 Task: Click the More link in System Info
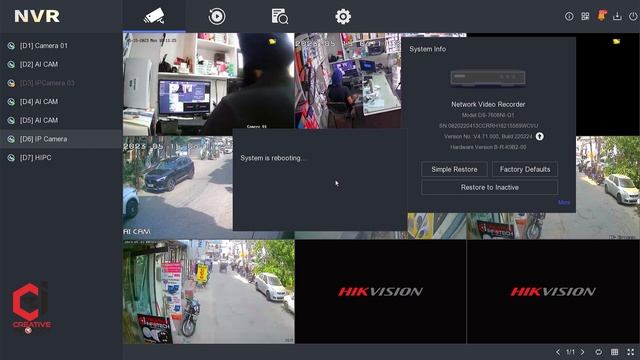[564, 202]
